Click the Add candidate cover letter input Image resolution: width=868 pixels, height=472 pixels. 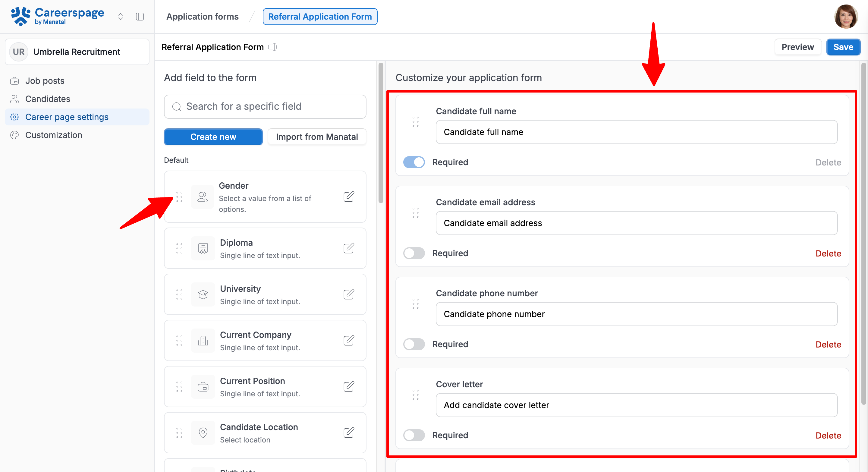pos(637,405)
